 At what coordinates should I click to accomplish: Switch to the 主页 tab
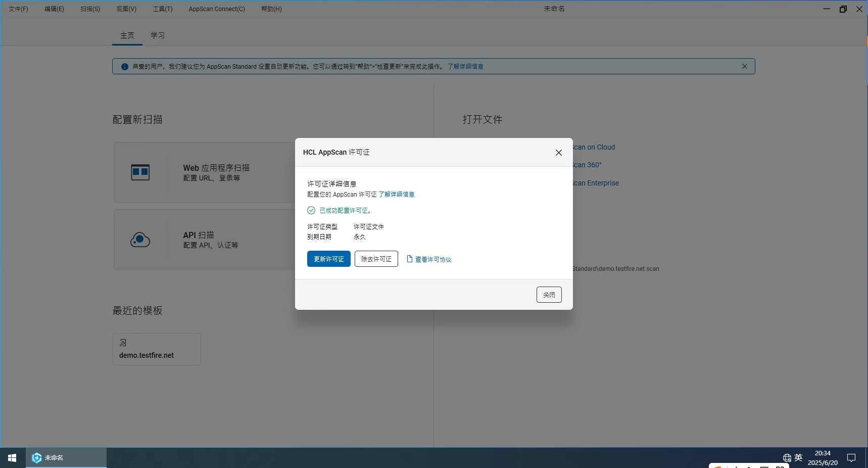click(x=127, y=35)
